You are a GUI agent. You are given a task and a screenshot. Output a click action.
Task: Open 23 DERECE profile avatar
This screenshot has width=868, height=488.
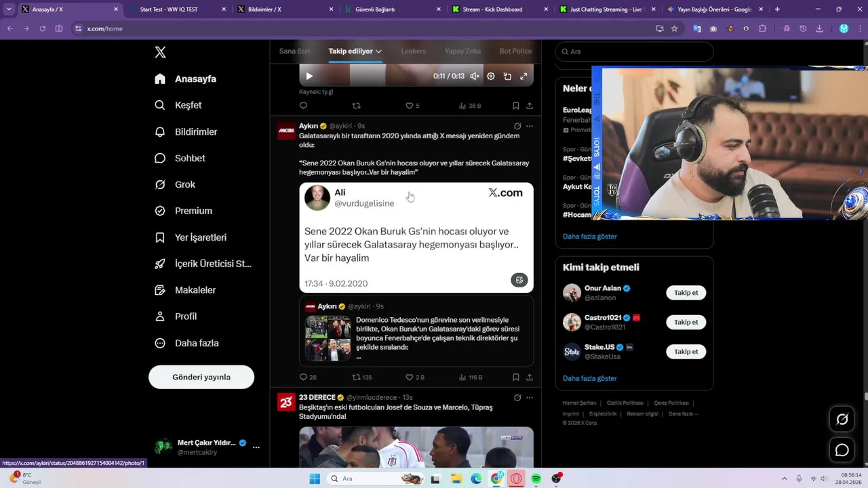click(286, 402)
